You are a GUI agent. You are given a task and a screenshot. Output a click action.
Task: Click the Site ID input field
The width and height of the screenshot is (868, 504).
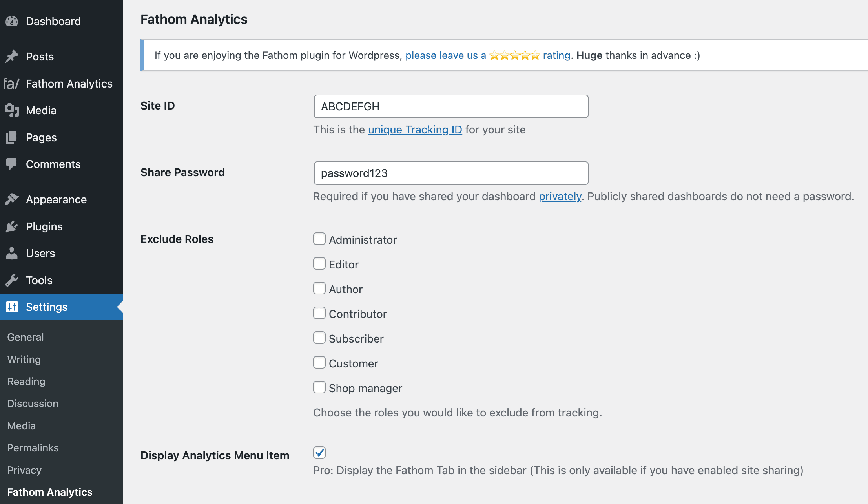click(450, 106)
